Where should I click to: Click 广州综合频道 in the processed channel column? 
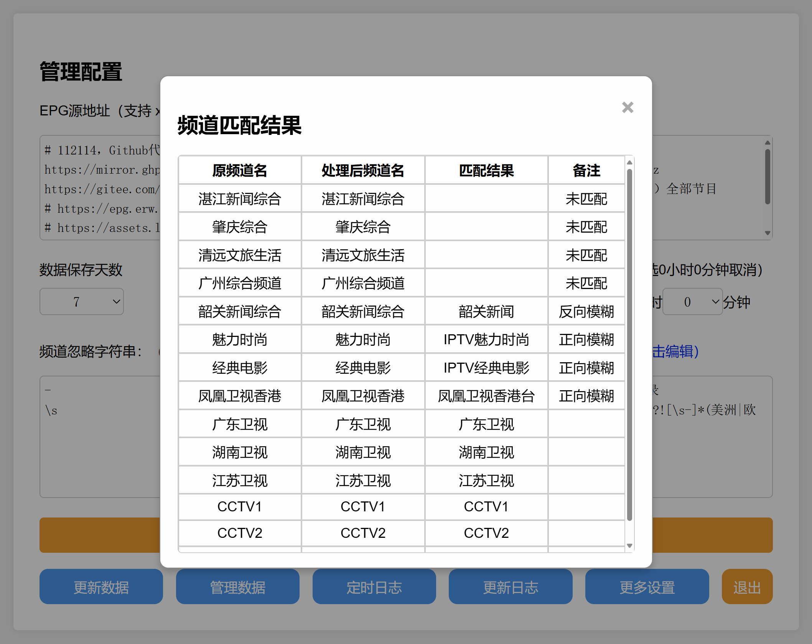[363, 283]
